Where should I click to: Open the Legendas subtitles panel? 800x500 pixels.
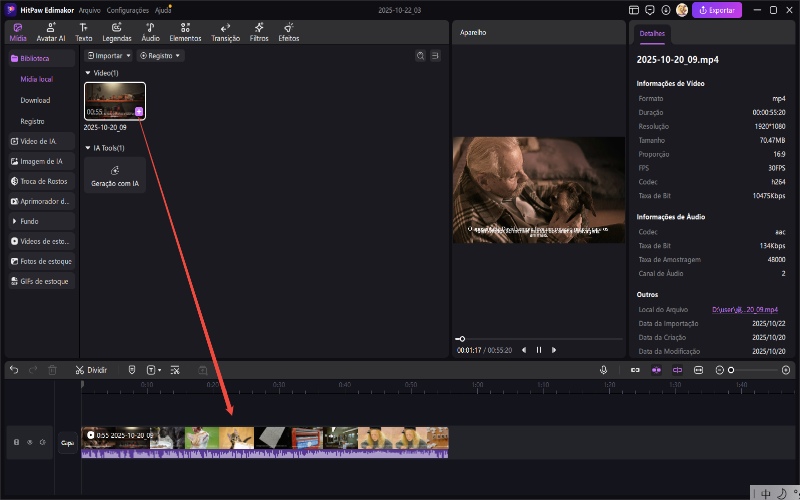pos(117,32)
